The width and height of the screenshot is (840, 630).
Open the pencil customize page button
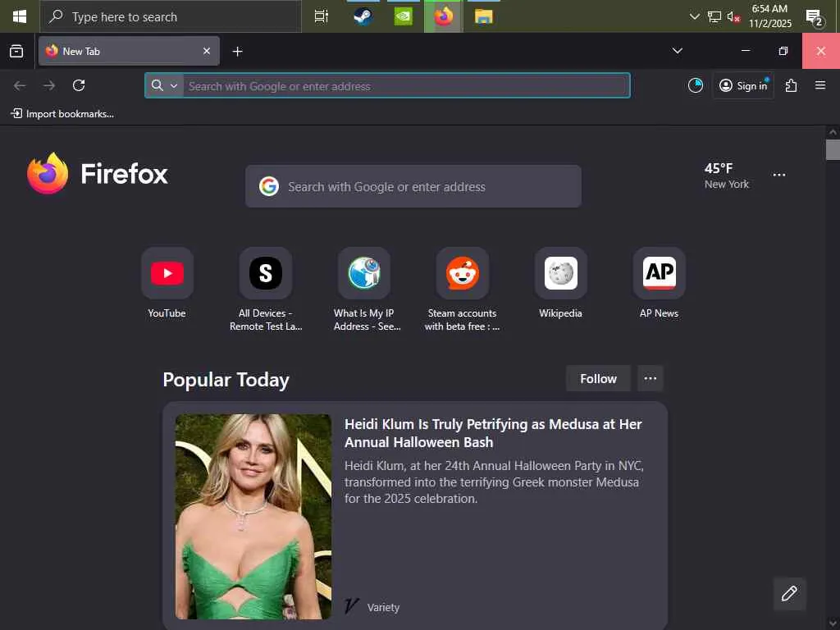coord(789,594)
